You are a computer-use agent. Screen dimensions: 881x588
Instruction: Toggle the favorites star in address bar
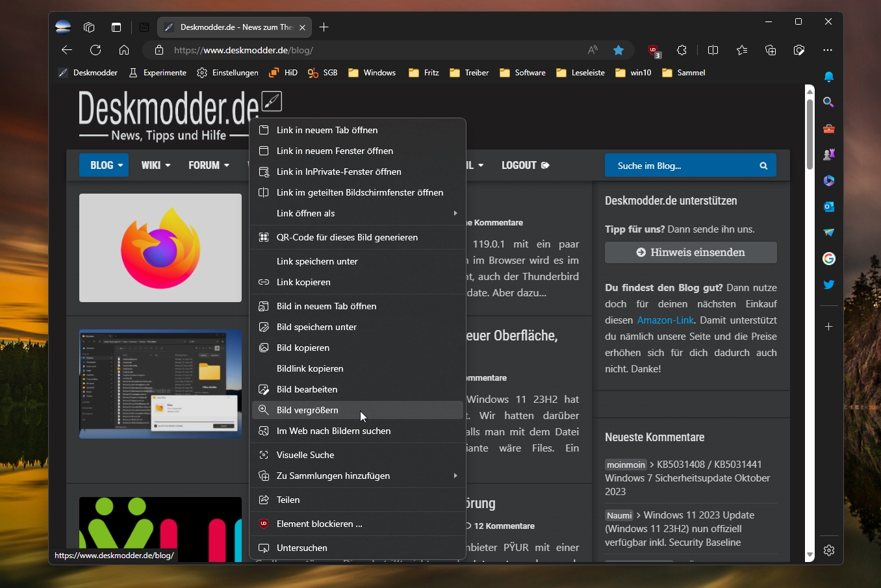pyautogui.click(x=619, y=50)
